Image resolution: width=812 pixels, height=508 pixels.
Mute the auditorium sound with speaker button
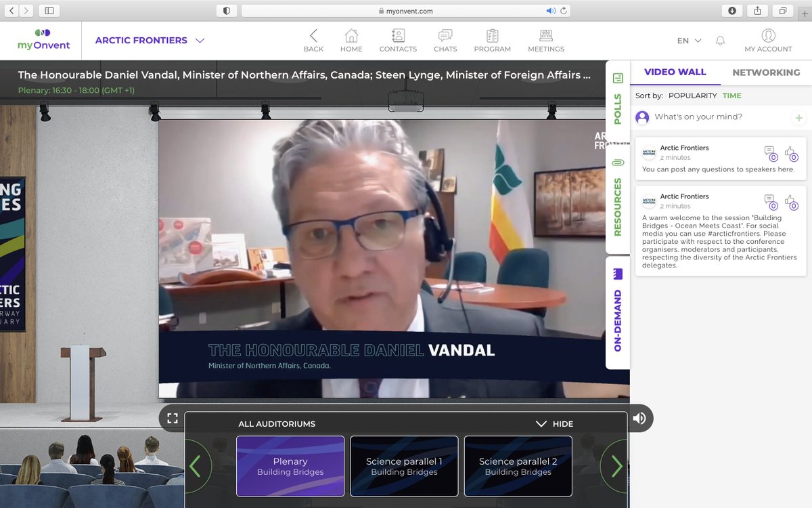click(639, 418)
